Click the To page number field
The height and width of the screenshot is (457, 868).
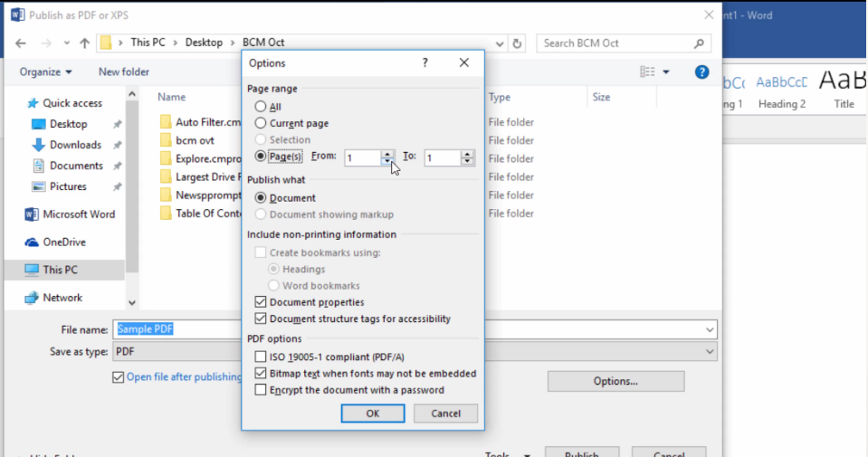pyautogui.click(x=443, y=158)
